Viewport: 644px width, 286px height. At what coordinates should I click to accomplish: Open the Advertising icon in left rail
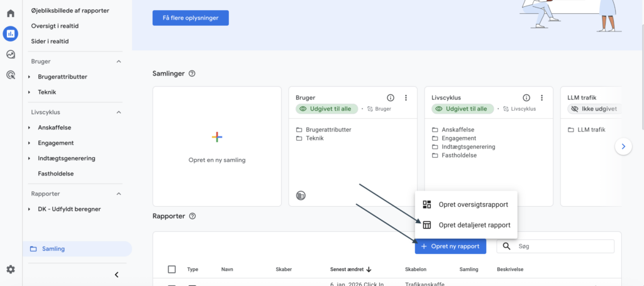click(11, 75)
